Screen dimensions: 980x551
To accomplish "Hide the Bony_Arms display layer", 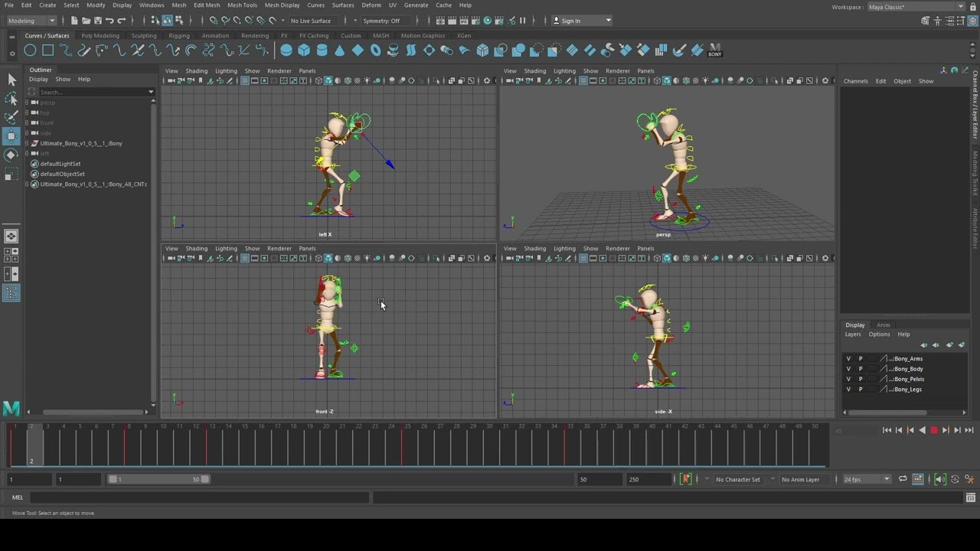I will point(848,358).
